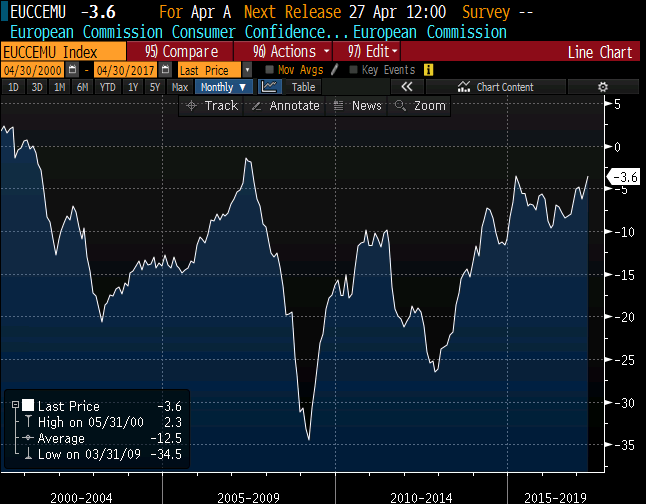
Task: Open the News overlay tool
Action: 357,105
